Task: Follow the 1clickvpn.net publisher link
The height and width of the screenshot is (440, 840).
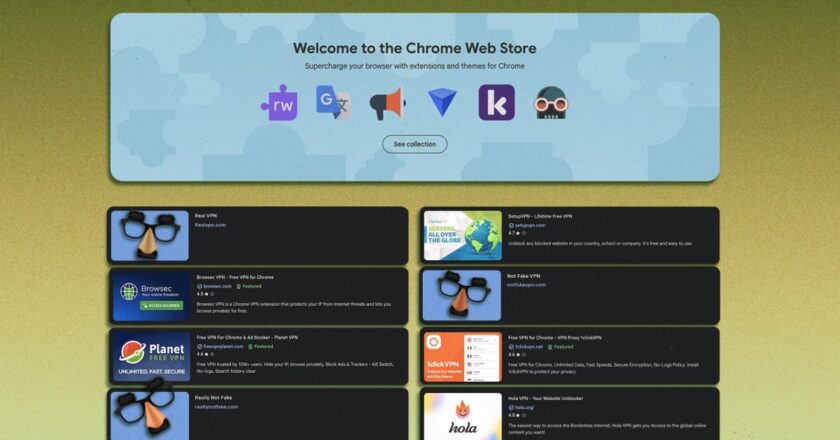Action: click(x=529, y=347)
